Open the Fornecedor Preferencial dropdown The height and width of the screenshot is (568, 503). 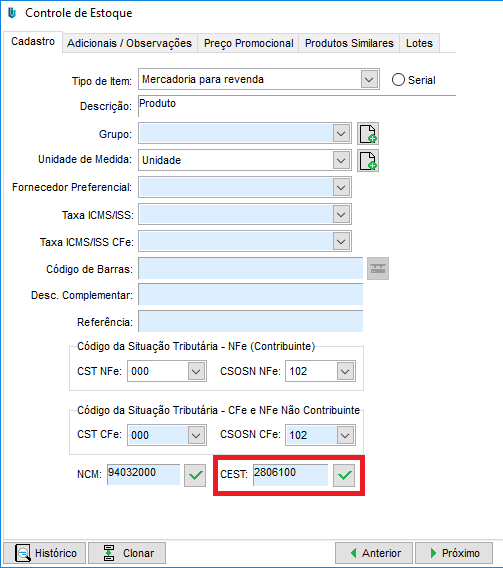(341, 187)
